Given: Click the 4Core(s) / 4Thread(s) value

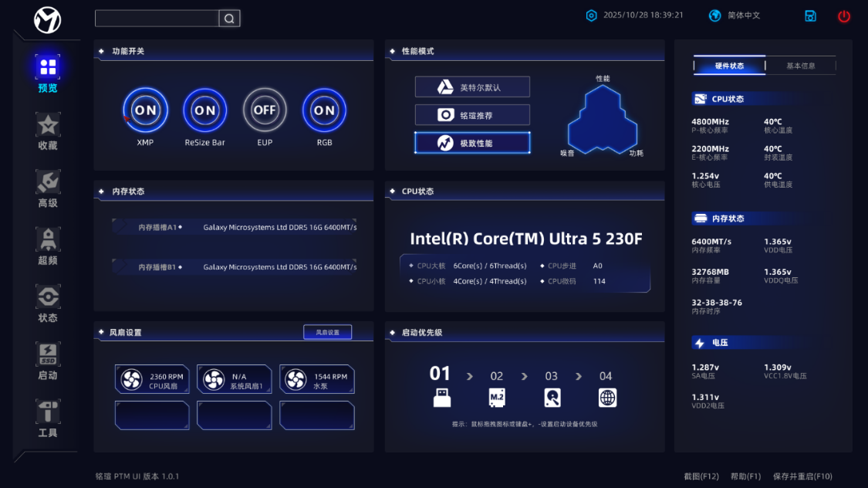Looking at the screenshot, I should tap(490, 281).
